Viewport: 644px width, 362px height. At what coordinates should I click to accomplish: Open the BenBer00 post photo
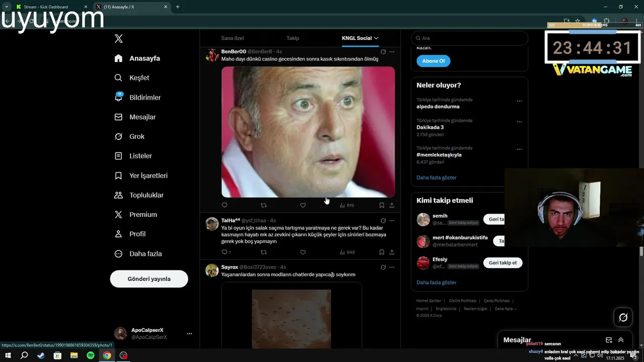[308, 132]
